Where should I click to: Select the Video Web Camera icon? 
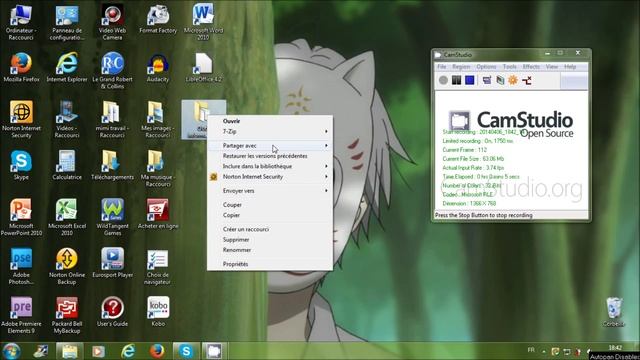(112, 22)
